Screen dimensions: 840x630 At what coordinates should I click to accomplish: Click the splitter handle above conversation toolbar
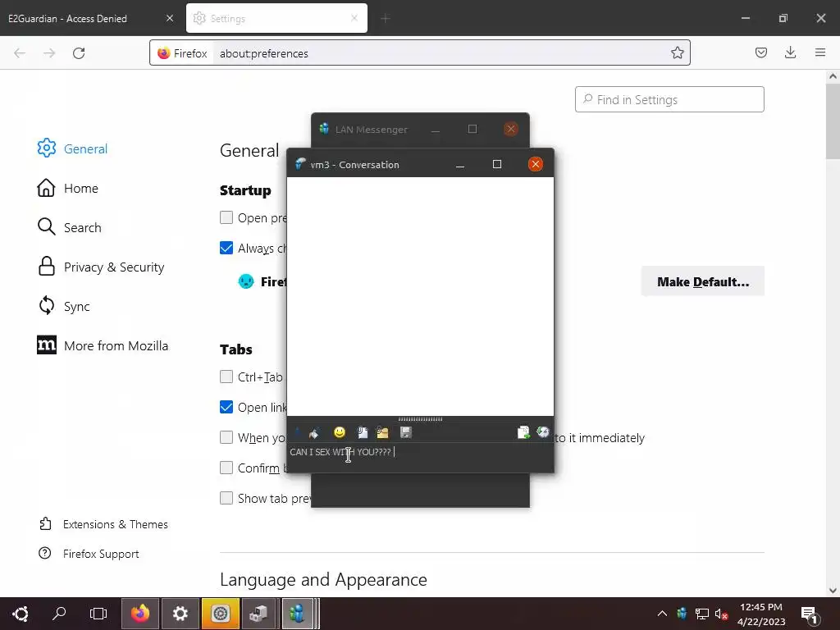point(420,419)
